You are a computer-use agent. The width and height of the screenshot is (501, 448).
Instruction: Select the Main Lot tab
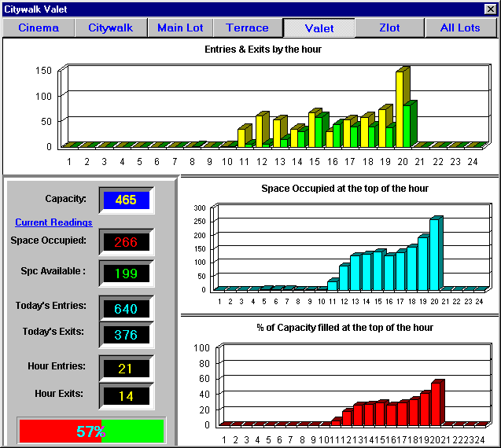coord(180,28)
